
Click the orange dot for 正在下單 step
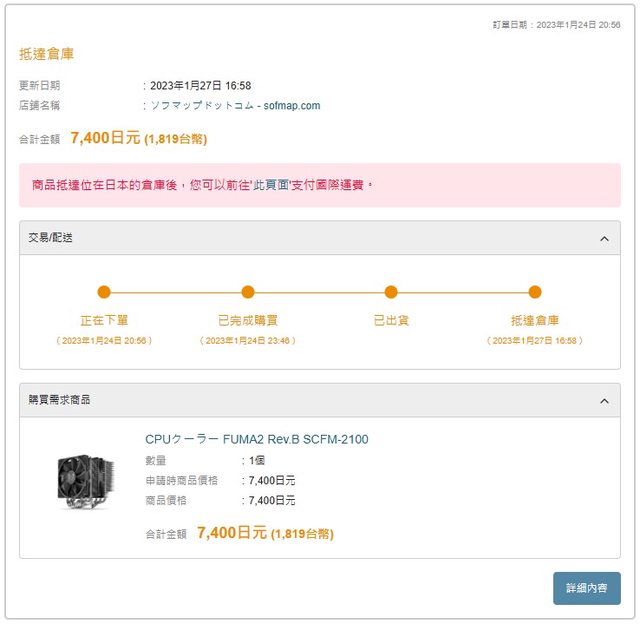tap(104, 292)
